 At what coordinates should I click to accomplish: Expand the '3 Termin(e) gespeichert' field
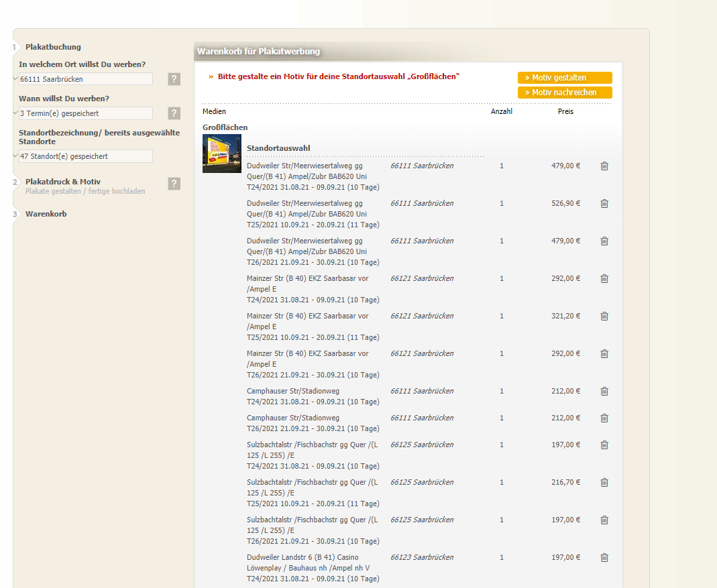[86, 113]
